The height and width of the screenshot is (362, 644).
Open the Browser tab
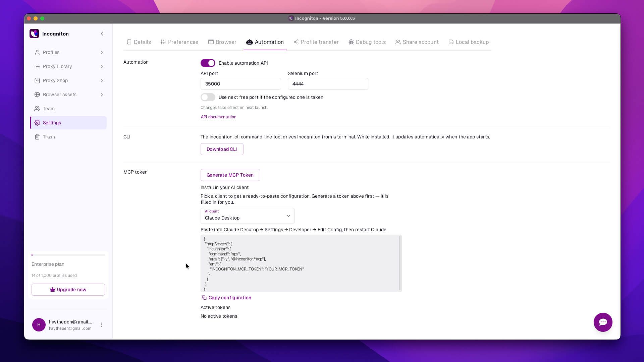click(x=222, y=42)
